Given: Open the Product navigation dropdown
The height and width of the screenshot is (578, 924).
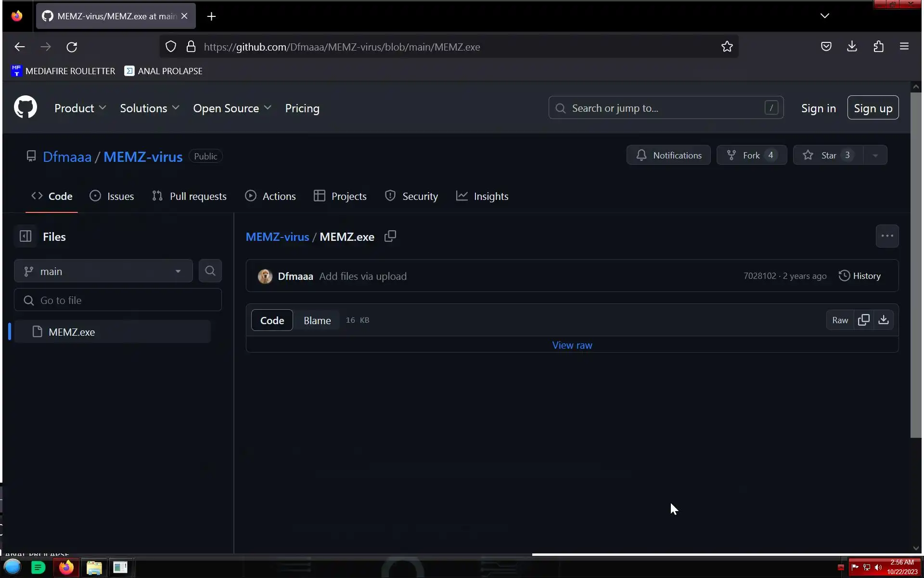Looking at the screenshot, I should [80, 108].
